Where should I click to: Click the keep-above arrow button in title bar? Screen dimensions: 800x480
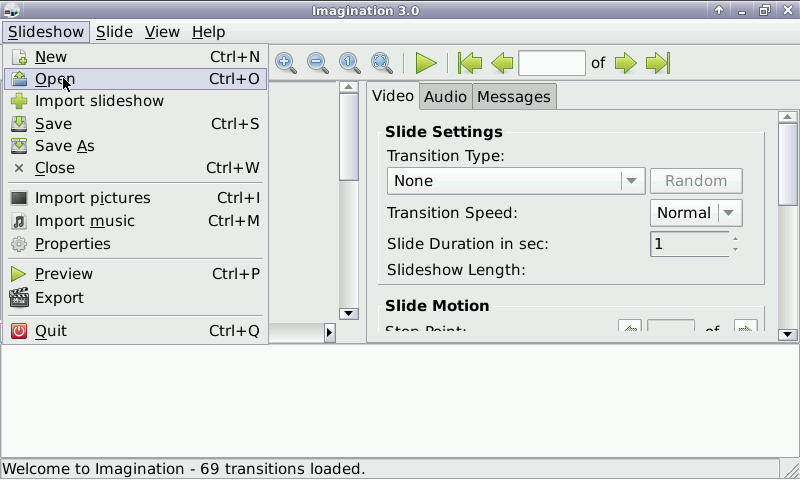click(x=719, y=10)
